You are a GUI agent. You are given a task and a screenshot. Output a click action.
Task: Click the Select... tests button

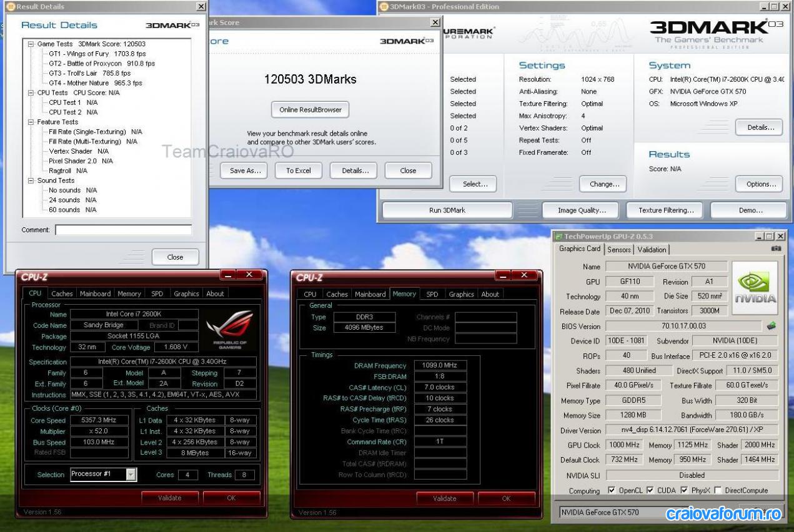pyautogui.click(x=473, y=184)
